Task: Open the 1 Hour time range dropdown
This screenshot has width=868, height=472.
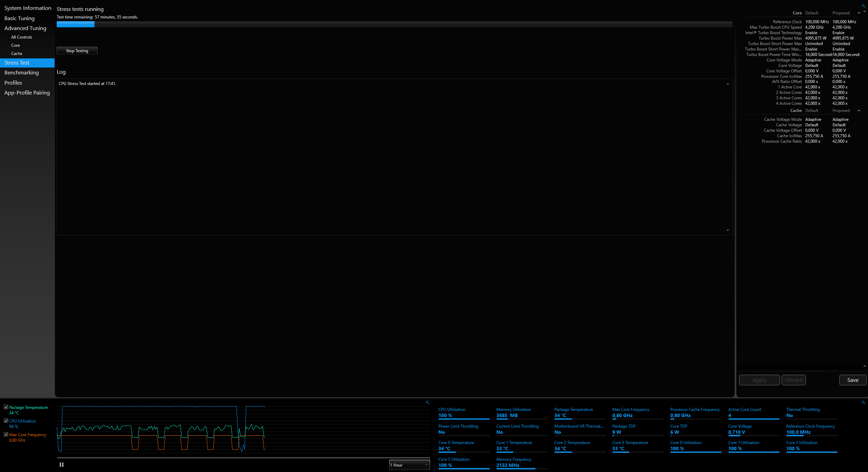Action: pyautogui.click(x=409, y=465)
